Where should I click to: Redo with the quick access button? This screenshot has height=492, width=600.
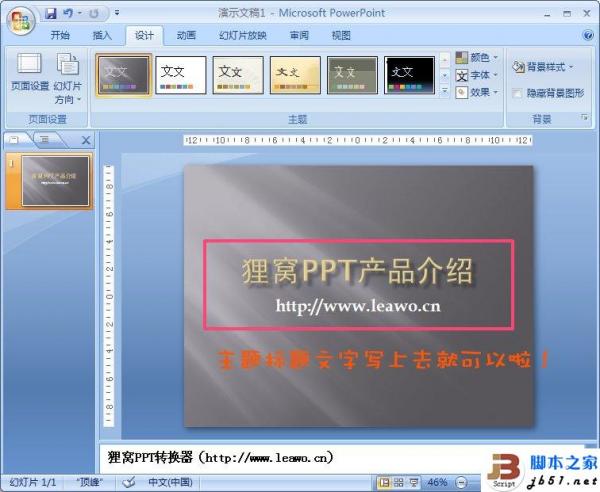(93, 14)
